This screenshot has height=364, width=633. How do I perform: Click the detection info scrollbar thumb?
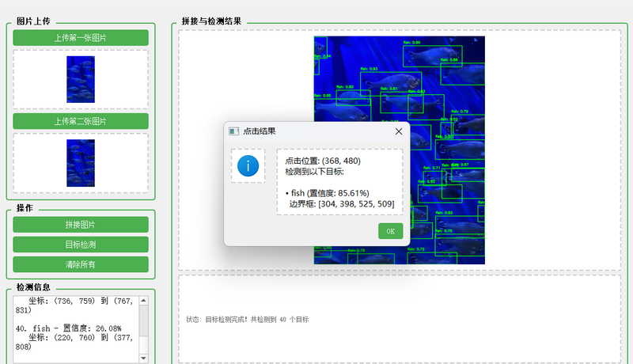(144, 320)
